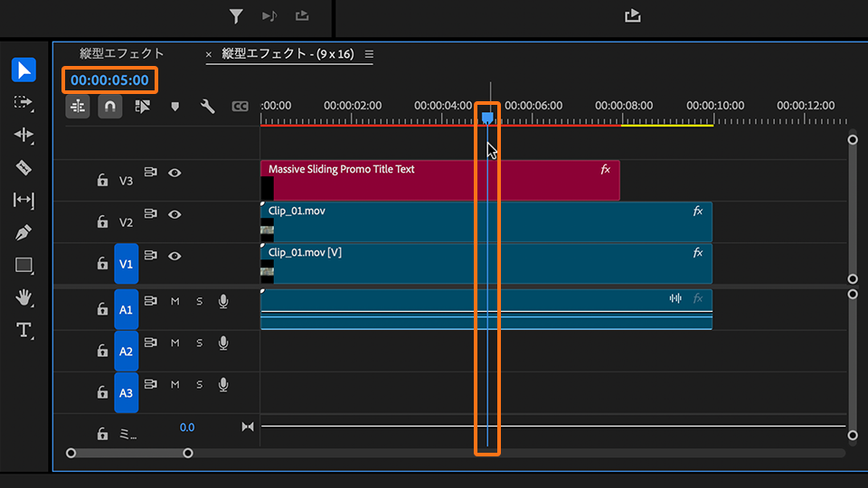Toggle lock on track V2
The height and width of the screenshot is (488, 868).
(102, 222)
